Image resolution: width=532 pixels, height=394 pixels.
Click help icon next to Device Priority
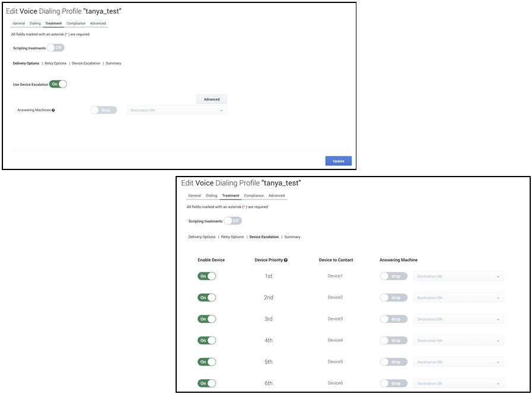click(286, 260)
